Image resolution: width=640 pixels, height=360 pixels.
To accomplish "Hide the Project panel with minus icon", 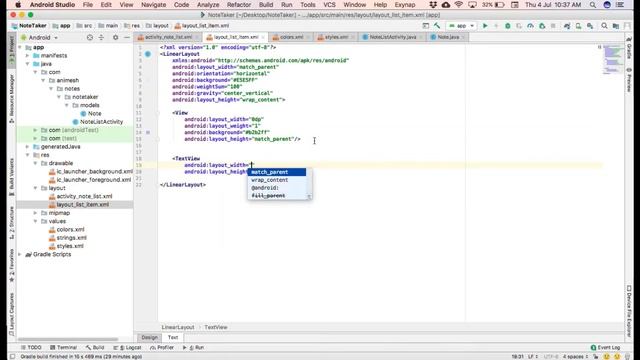I will point(127,38).
